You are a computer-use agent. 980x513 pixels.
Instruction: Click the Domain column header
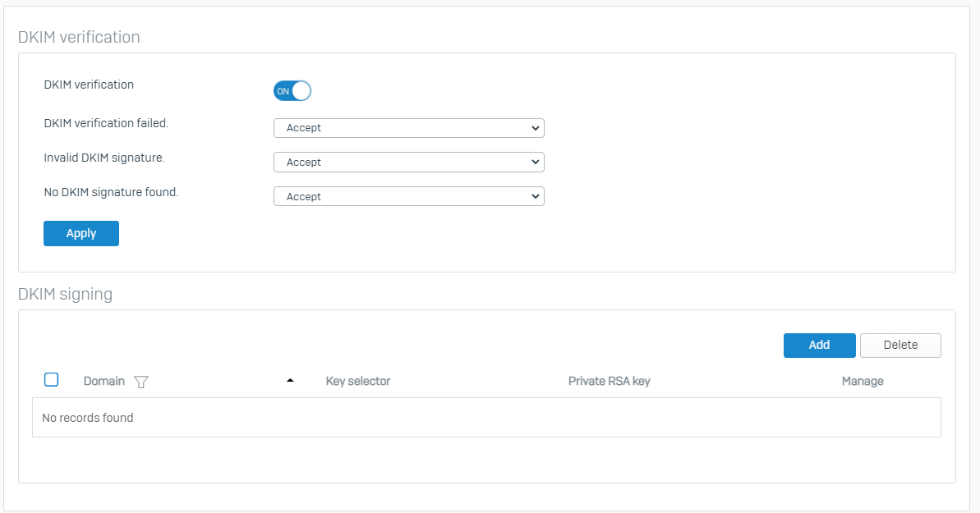(x=104, y=381)
